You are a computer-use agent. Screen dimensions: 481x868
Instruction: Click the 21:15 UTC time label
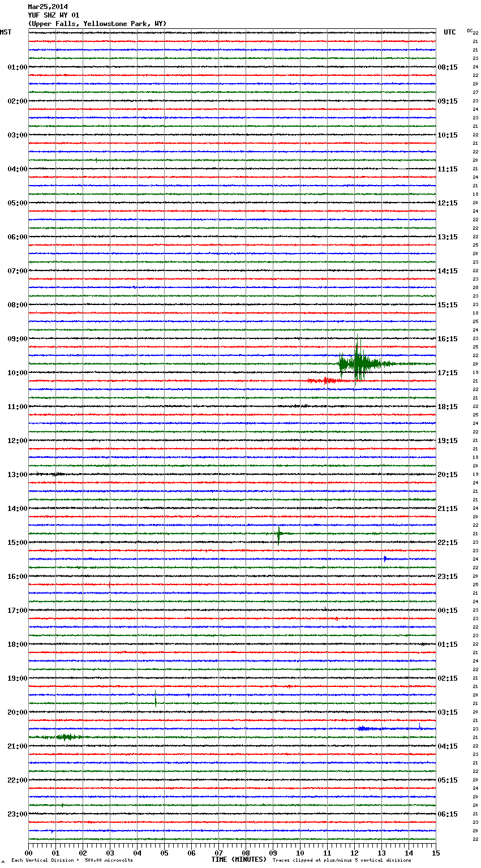[448, 509]
